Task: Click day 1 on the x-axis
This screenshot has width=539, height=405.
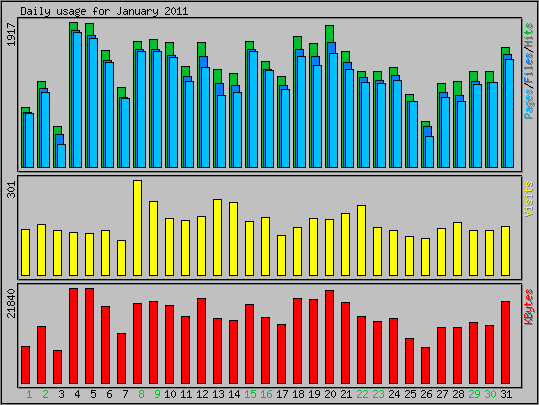Action: click(29, 394)
